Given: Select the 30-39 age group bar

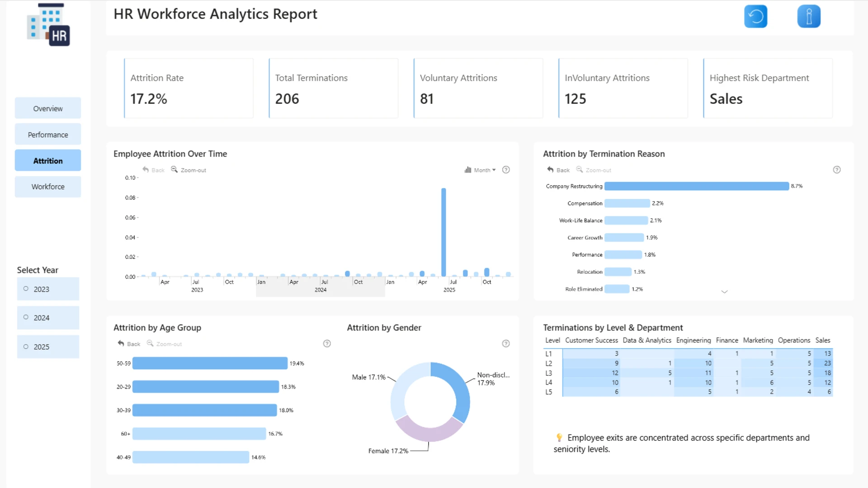Looking at the screenshot, I should click(204, 410).
